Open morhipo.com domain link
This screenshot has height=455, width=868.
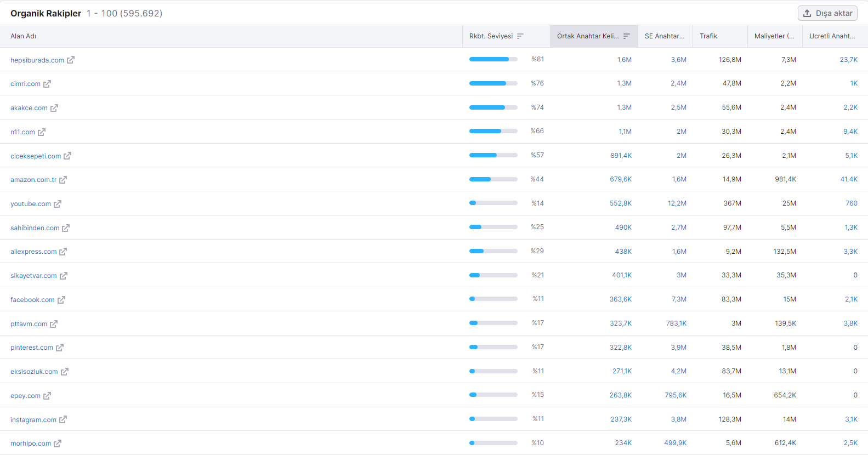pyautogui.click(x=31, y=443)
